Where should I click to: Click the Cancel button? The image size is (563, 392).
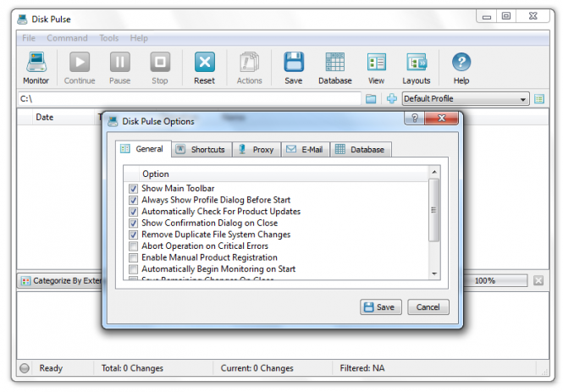[x=428, y=307]
